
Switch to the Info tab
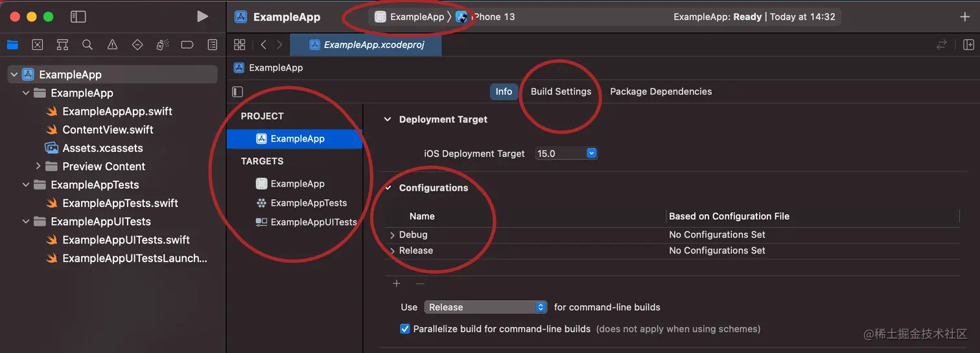[504, 91]
